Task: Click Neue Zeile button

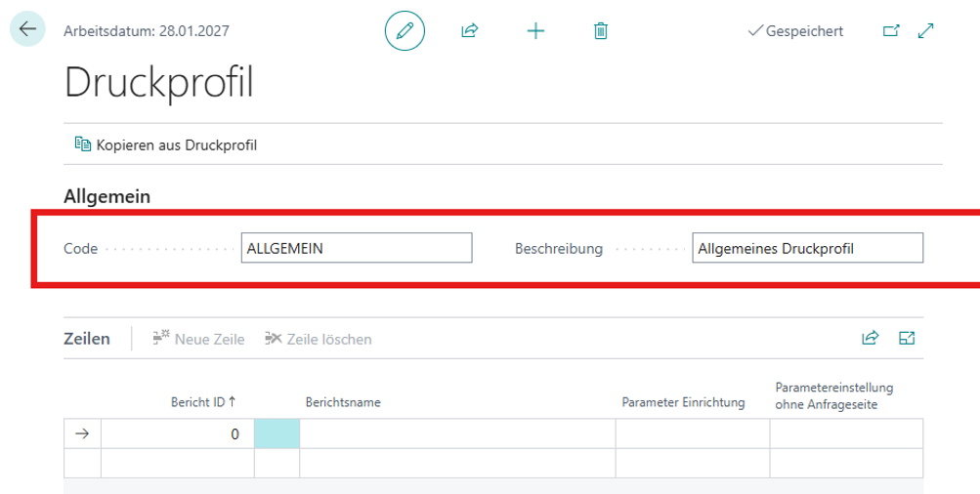Action: tap(198, 339)
